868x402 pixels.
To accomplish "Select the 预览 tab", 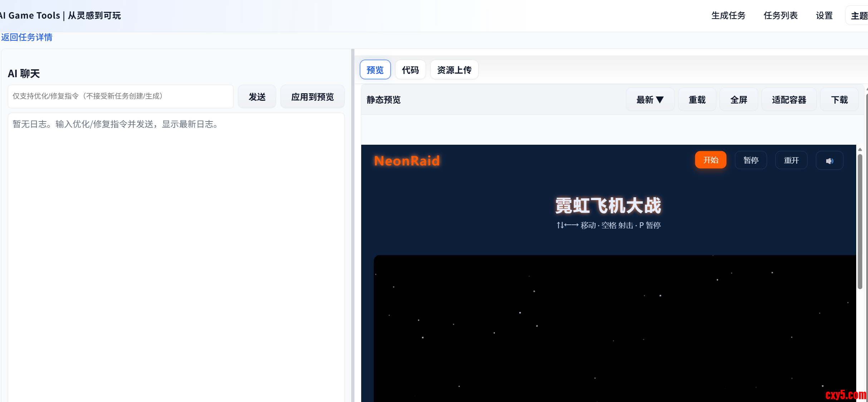I will (375, 70).
